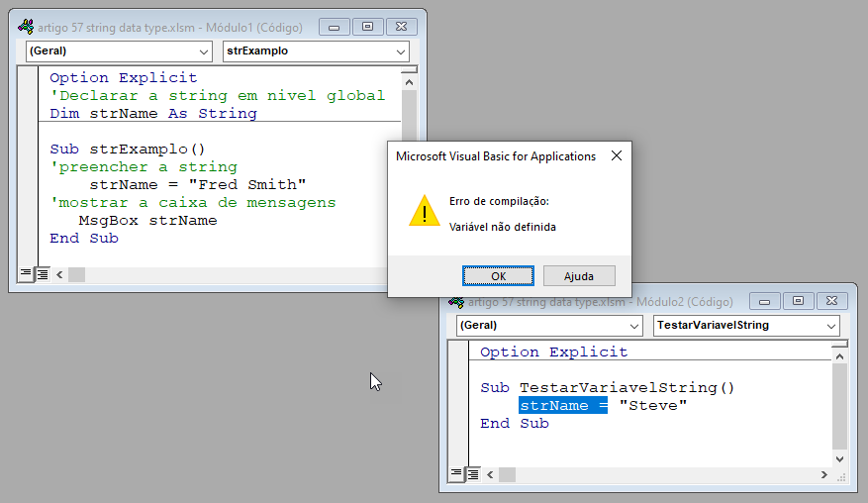Click scroll left arrow in Módulo1 code window
Viewport: 868px width, 503px height.
click(59, 274)
